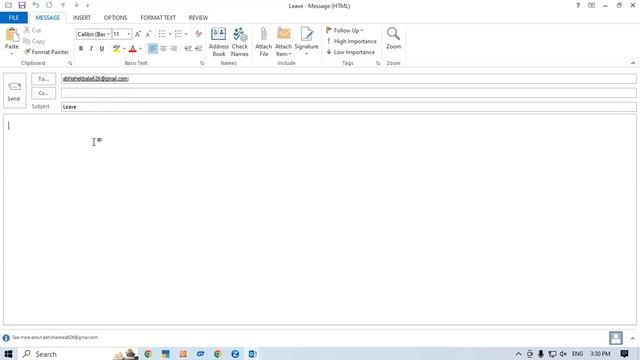The width and height of the screenshot is (640, 360).
Task: Click the Windows Start button
Action: tap(8, 354)
